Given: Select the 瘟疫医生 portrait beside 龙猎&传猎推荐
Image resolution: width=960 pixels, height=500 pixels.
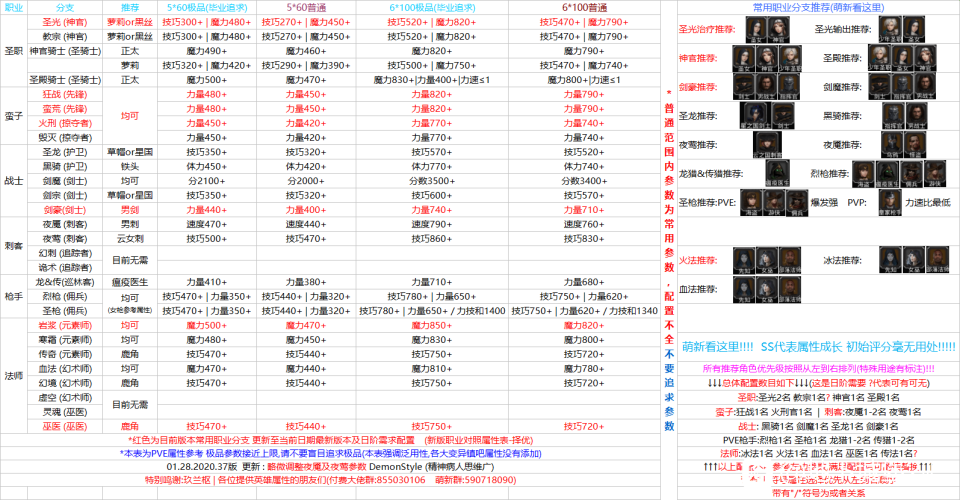Looking at the screenshot, I should coord(778,174).
